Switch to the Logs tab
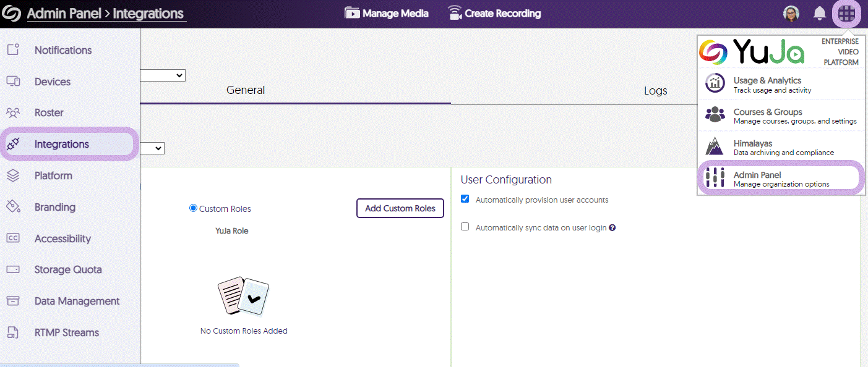The image size is (868, 367). [655, 91]
